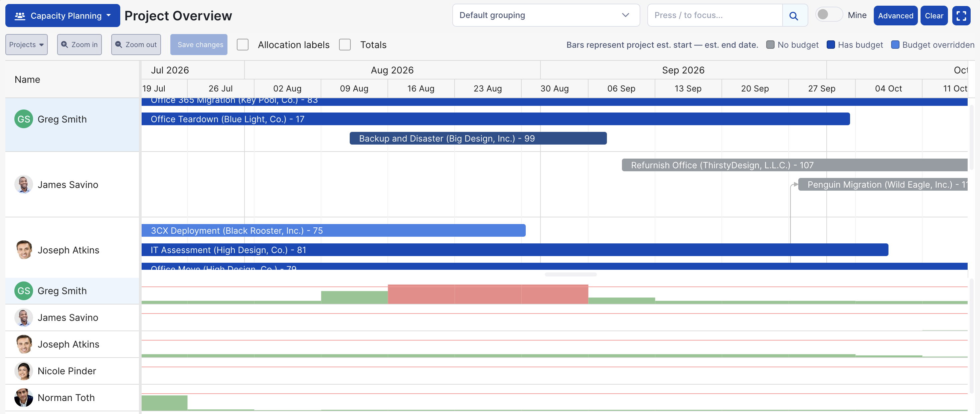Select the IT Assessment project bar

515,250
